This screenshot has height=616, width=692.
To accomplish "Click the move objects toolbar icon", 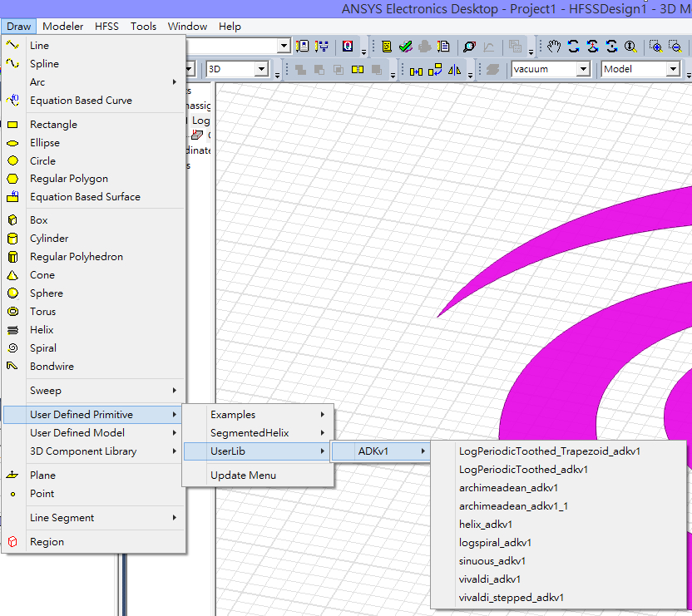I will coord(416,70).
